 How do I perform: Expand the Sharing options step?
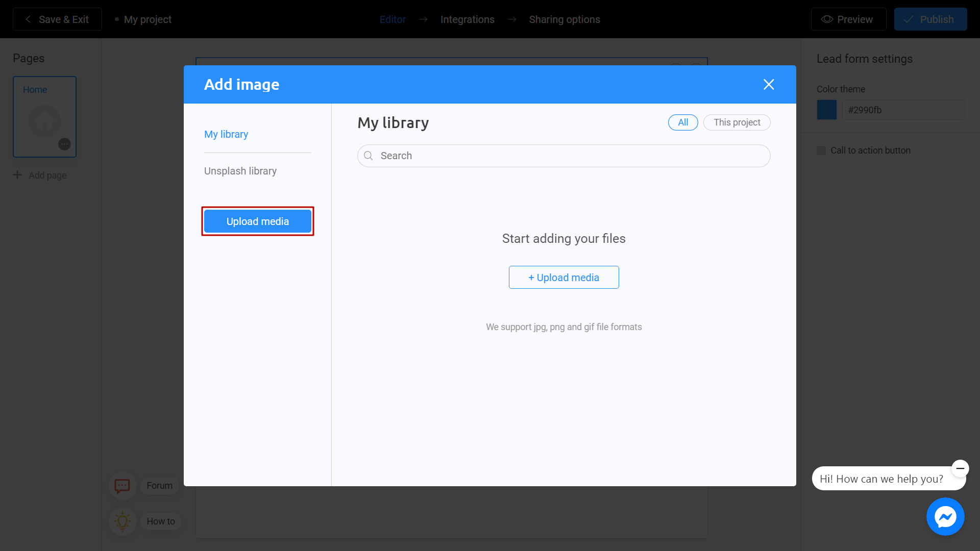click(x=564, y=19)
